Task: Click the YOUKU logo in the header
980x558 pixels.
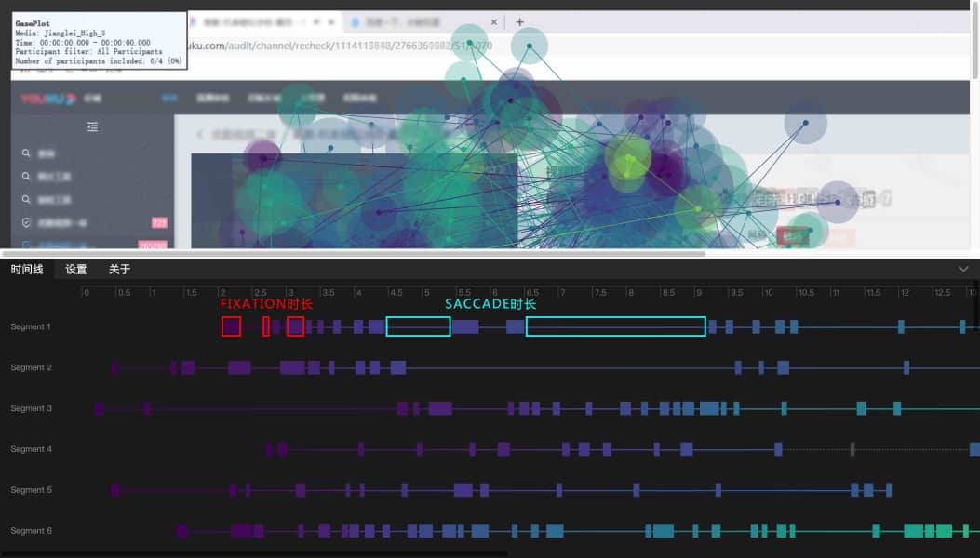Action: [x=48, y=99]
